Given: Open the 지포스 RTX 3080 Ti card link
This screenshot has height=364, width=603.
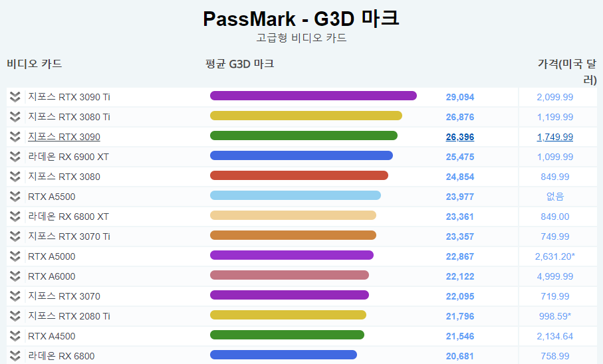Looking at the screenshot, I should click(69, 117).
